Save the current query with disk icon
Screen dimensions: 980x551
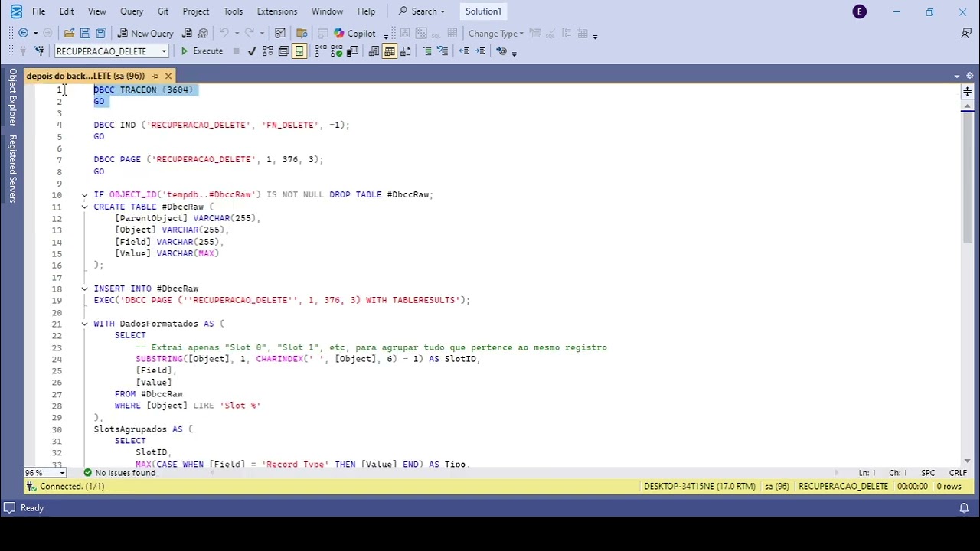pos(85,33)
